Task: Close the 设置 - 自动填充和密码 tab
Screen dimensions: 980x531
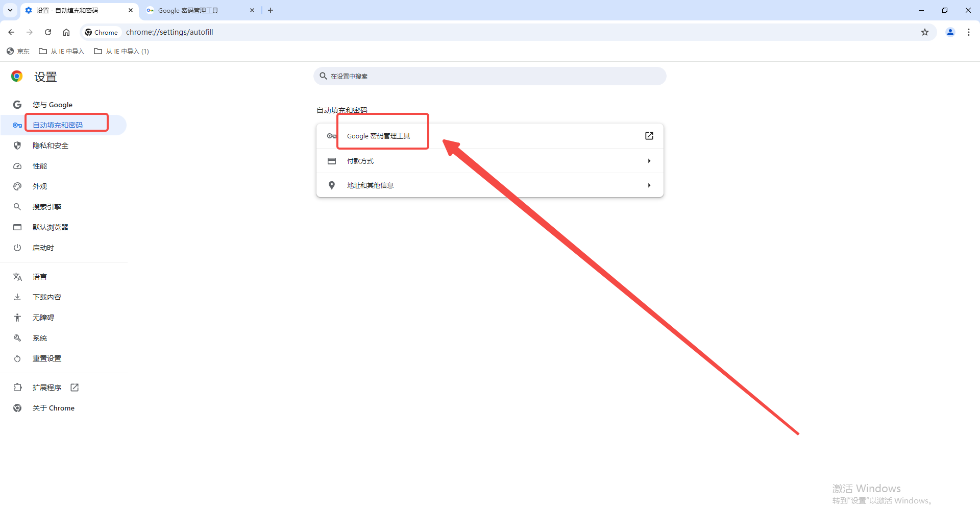Action: pyautogui.click(x=131, y=10)
